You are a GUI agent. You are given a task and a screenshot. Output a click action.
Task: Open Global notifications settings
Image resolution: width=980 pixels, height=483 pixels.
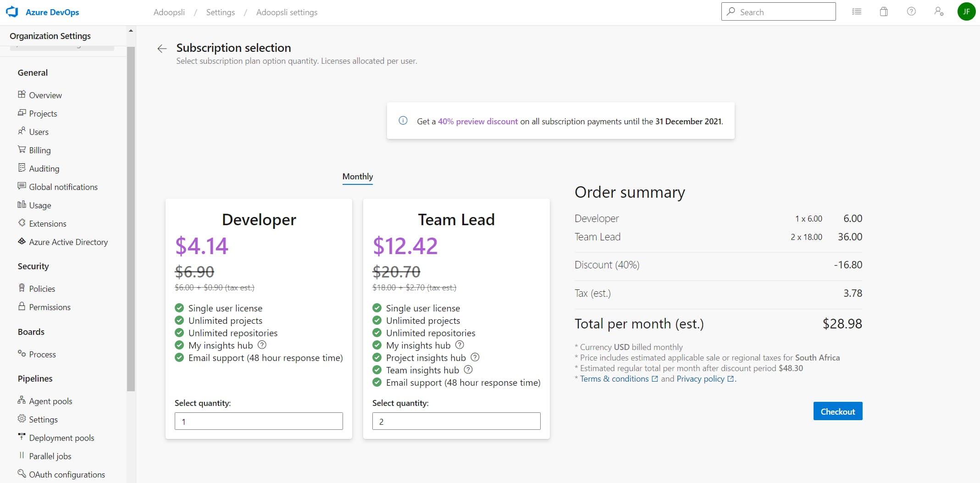(x=63, y=187)
